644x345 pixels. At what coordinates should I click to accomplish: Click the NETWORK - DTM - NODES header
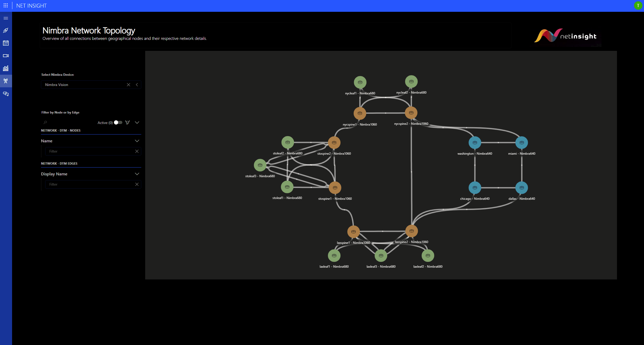pyautogui.click(x=61, y=131)
